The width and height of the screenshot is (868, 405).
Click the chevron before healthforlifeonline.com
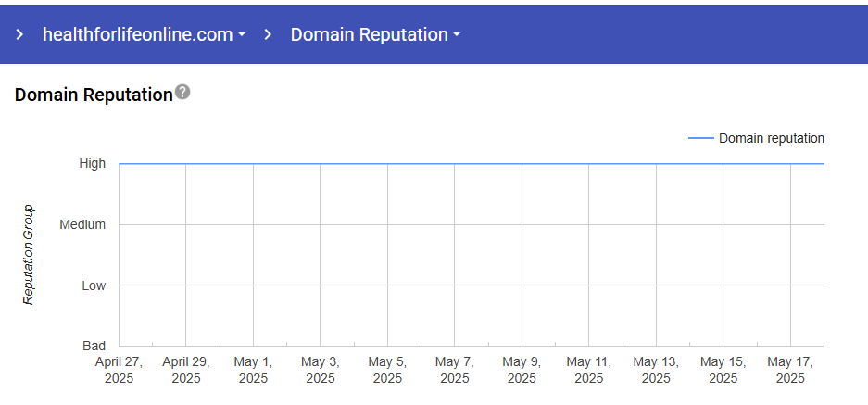(19, 35)
